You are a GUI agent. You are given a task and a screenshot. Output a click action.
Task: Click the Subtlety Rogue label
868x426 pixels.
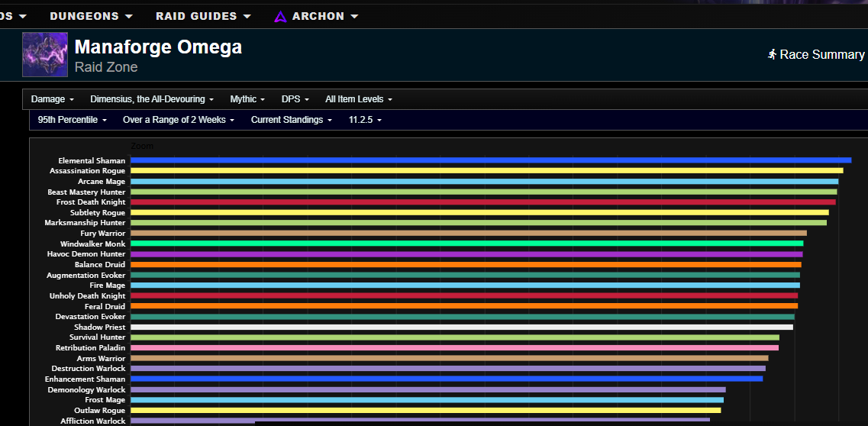[x=98, y=212]
